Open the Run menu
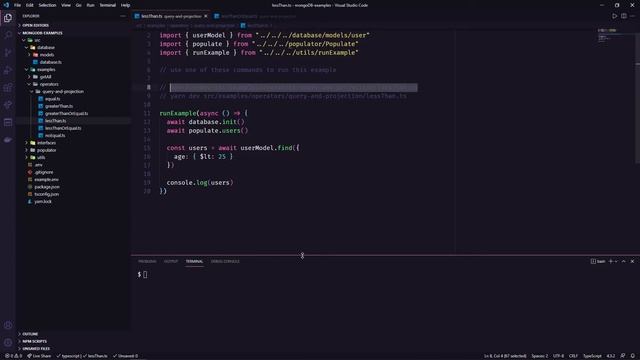This screenshot has width=640, height=360. click(90, 5)
